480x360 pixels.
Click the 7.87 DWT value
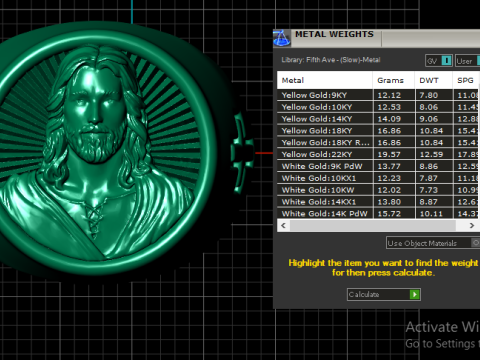pyautogui.click(x=429, y=178)
